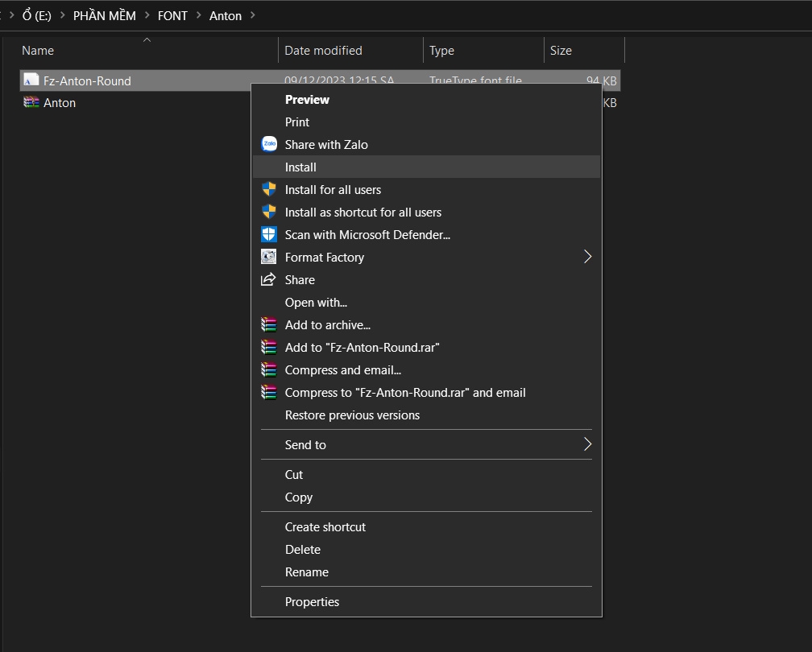812x652 pixels.
Task: Navigate to FONT folder in breadcrumb
Action: pyautogui.click(x=172, y=15)
